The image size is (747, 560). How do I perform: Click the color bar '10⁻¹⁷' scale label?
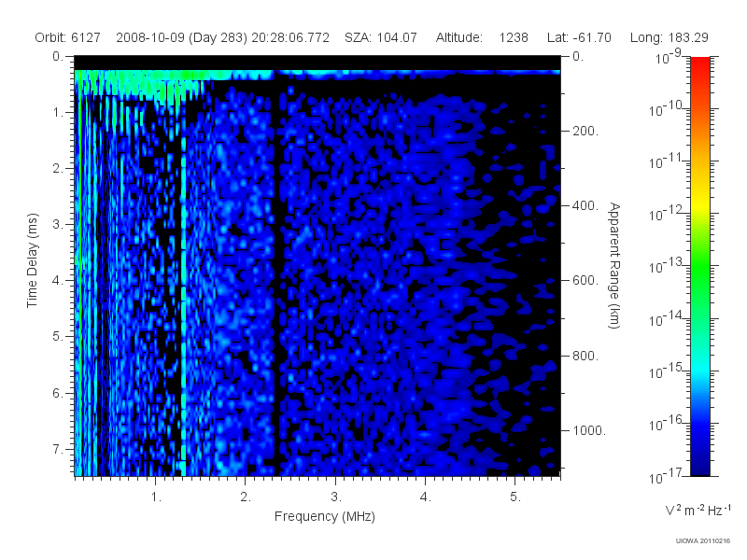[x=666, y=476]
